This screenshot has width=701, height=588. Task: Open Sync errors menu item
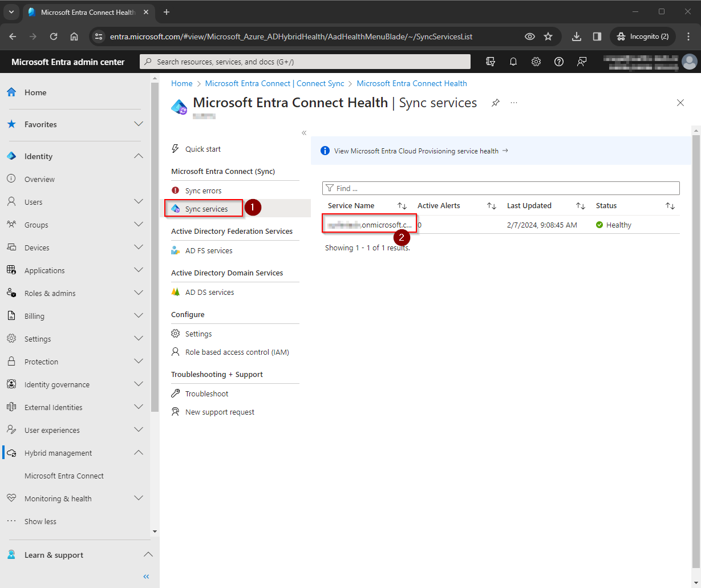click(203, 190)
